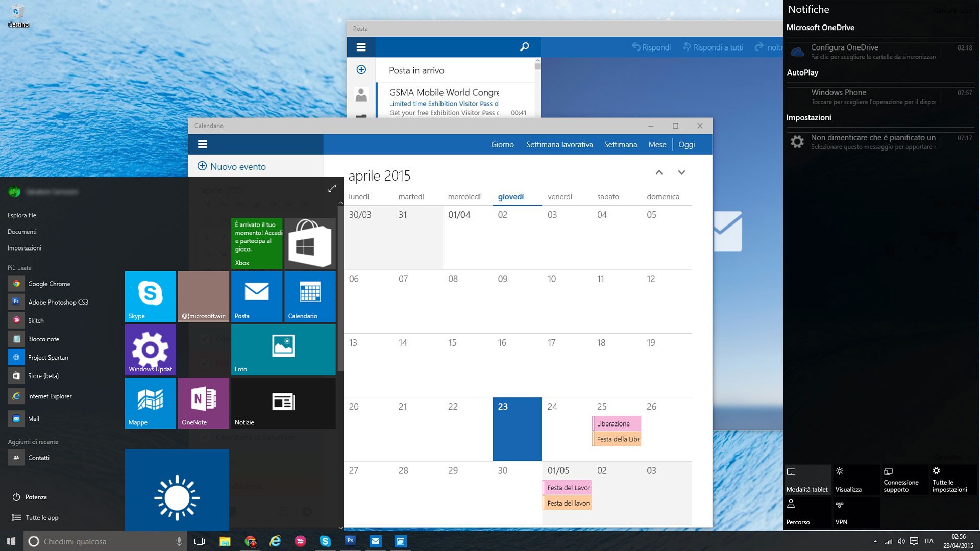980x551 pixels.
Task: Open the OneNote tile
Action: click(x=203, y=403)
